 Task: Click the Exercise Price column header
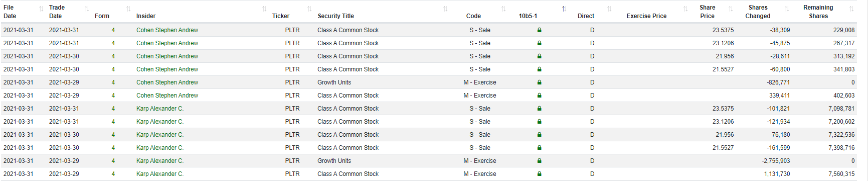tap(646, 16)
